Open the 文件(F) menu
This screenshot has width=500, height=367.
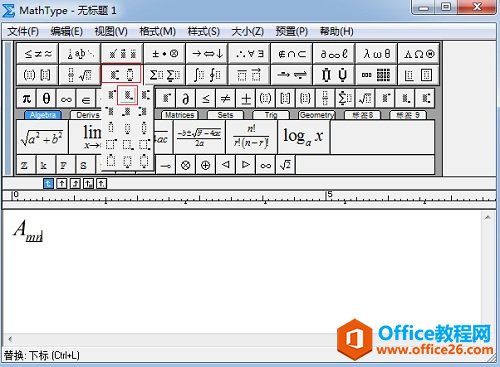[x=23, y=32]
